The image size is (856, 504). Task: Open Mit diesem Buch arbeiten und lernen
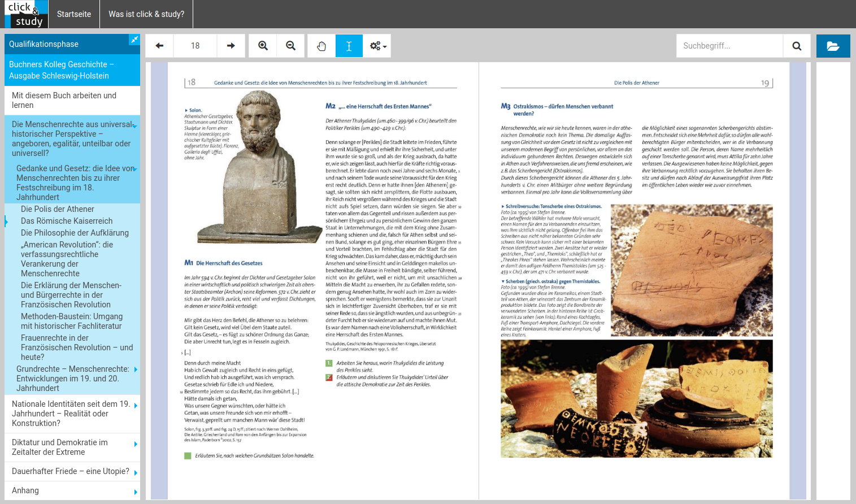click(72, 101)
